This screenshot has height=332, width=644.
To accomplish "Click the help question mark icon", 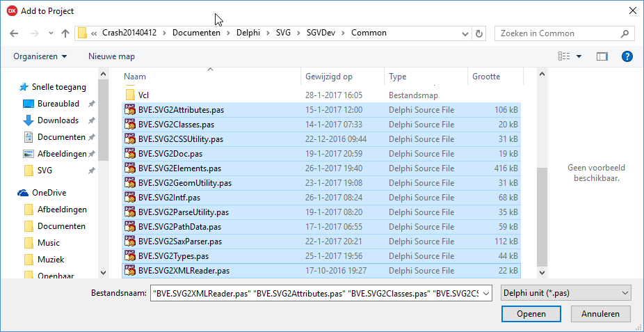I will point(627,56).
